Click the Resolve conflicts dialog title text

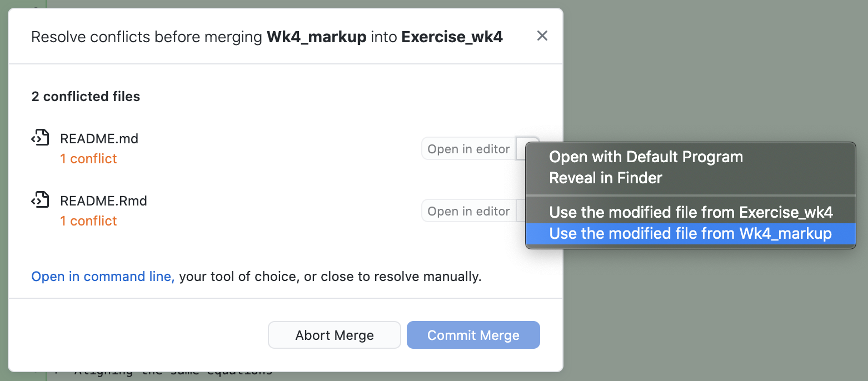pyautogui.click(x=267, y=37)
